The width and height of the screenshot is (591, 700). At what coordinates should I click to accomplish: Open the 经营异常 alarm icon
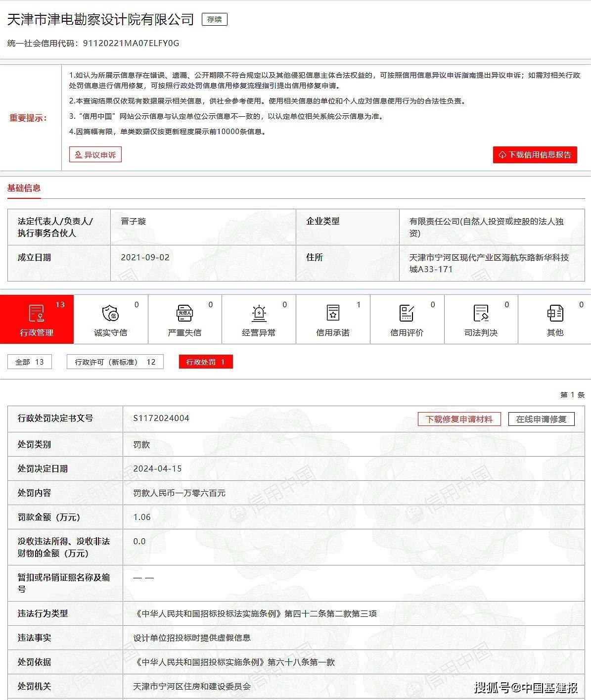259,313
